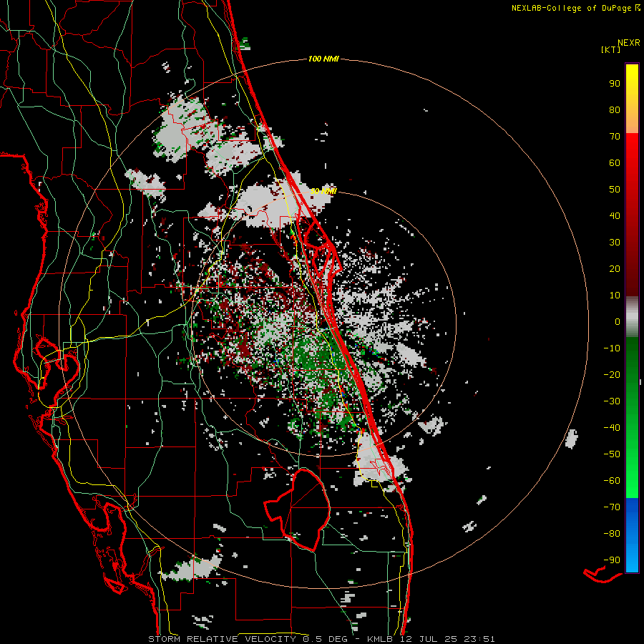The height and width of the screenshot is (644, 644).
Task: Select the -10 scale value
Action: coord(612,348)
